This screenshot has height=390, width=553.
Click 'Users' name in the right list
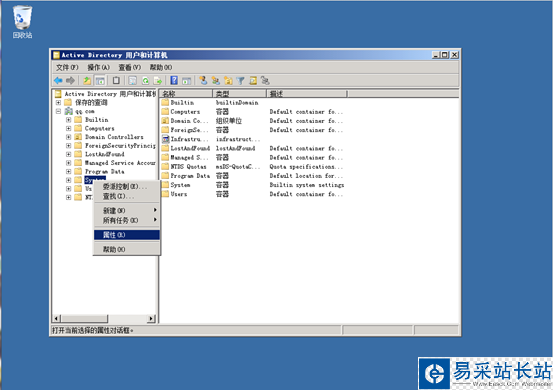(x=179, y=194)
